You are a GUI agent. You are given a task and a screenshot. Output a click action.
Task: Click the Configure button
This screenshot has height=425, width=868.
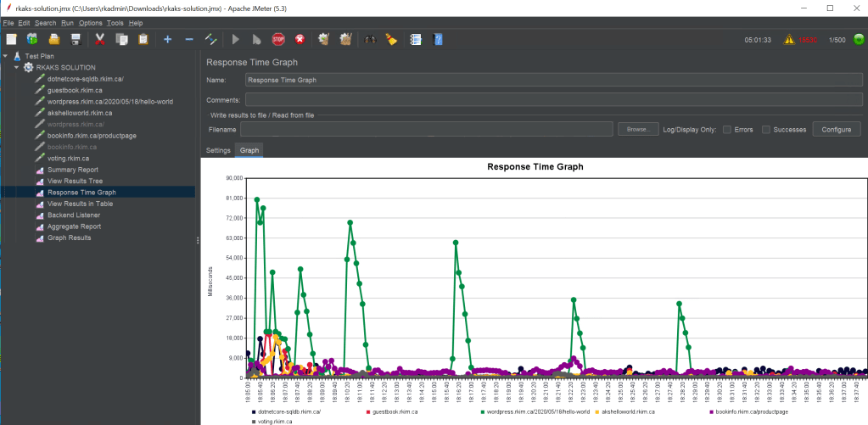click(837, 129)
